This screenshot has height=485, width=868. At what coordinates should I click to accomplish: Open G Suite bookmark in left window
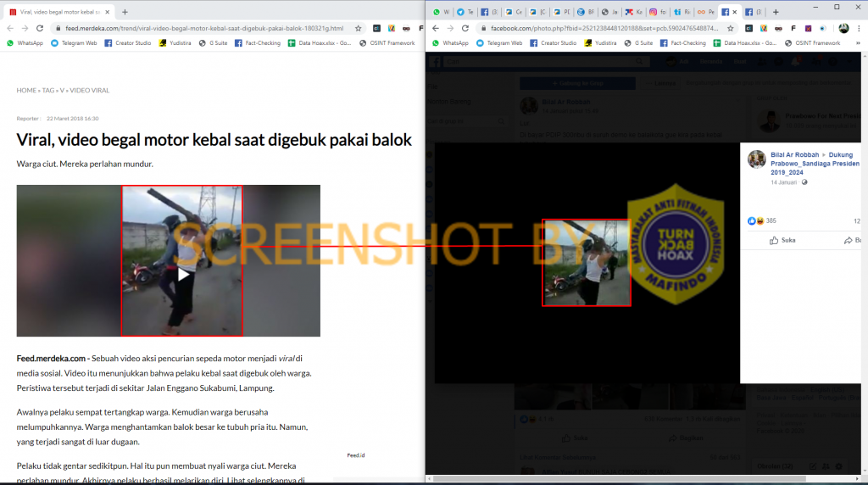[213, 42]
